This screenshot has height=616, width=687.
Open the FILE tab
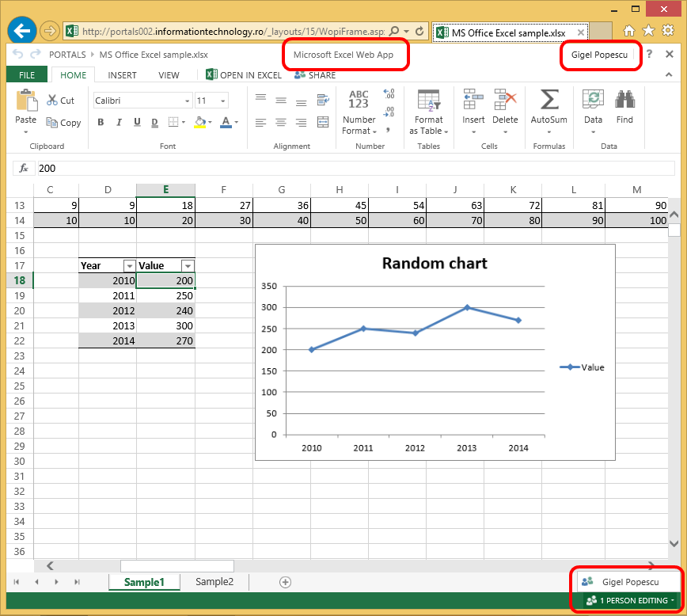click(27, 75)
